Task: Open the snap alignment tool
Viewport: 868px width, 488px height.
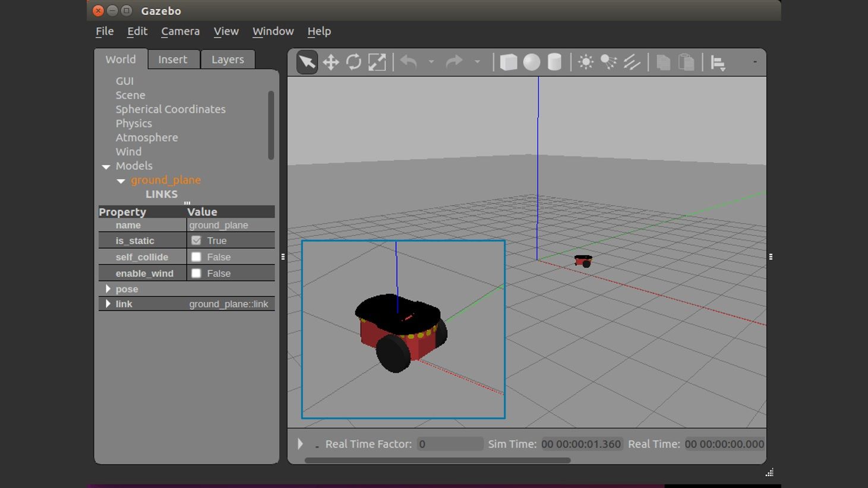Action: coord(717,62)
